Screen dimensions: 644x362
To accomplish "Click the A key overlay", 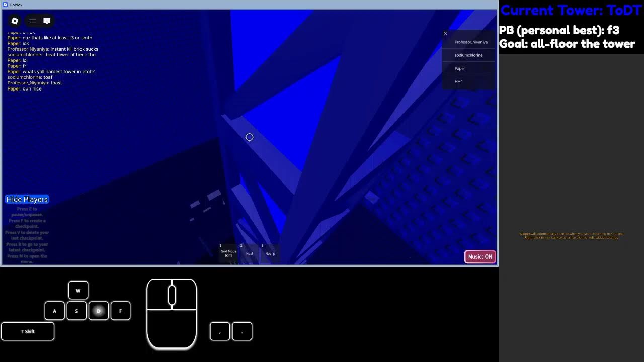I will [54, 311].
